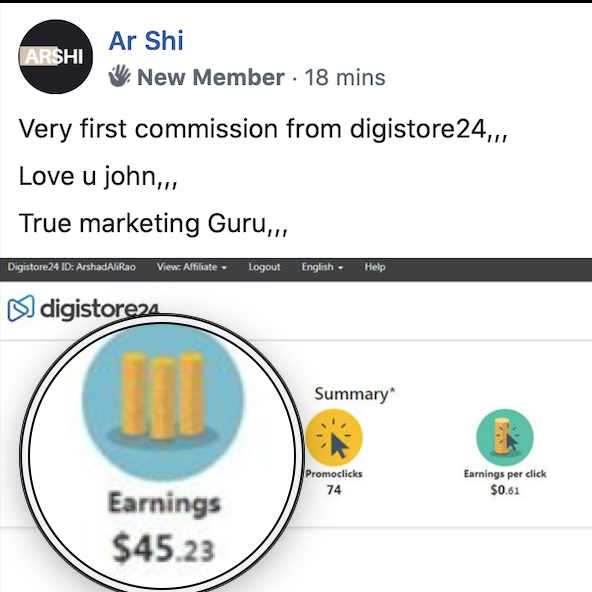This screenshot has width=592, height=592.
Task: Click the yellow Promoclicks cursor icon
Action: tap(334, 438)
